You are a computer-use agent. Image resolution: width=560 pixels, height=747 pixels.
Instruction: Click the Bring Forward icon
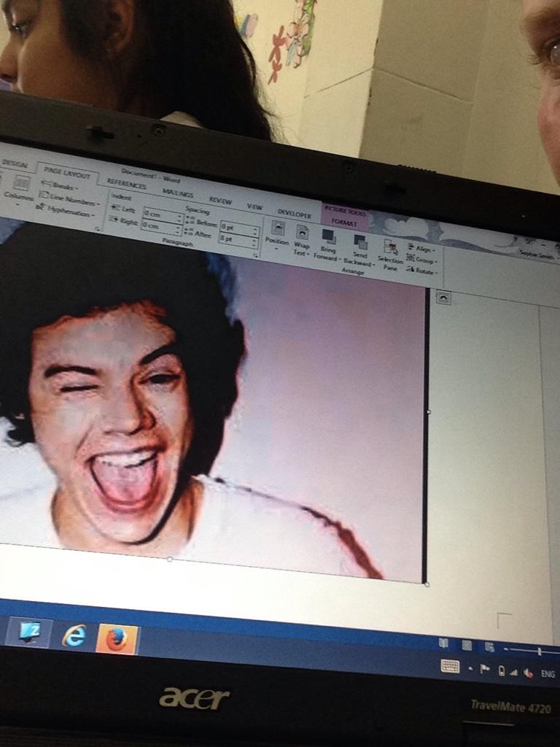pyautogui.click(x=329, y=237)
